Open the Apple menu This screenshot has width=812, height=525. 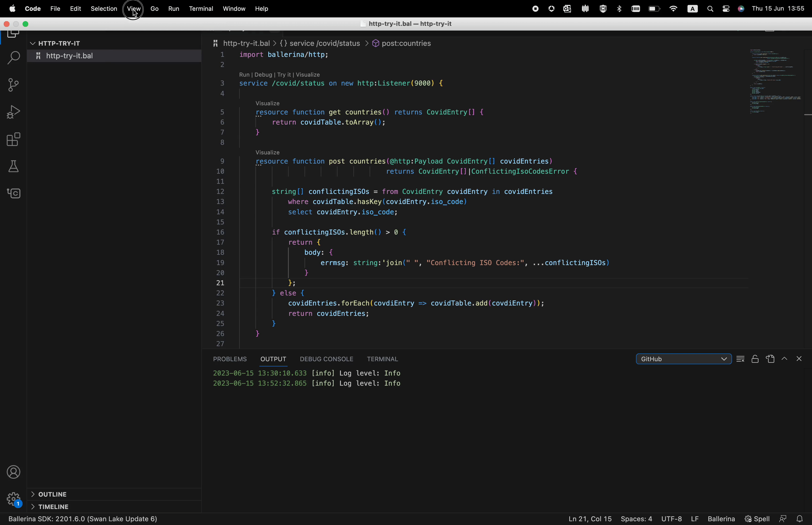12,9
